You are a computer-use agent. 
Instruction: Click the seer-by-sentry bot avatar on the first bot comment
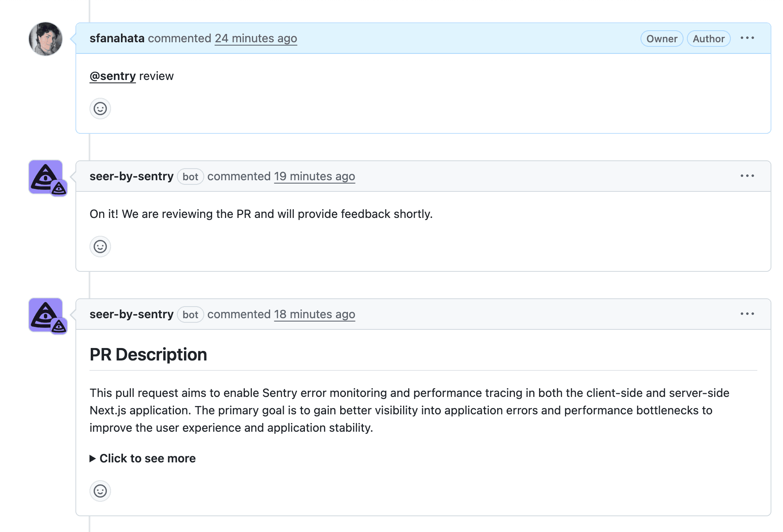coord(46,176)
